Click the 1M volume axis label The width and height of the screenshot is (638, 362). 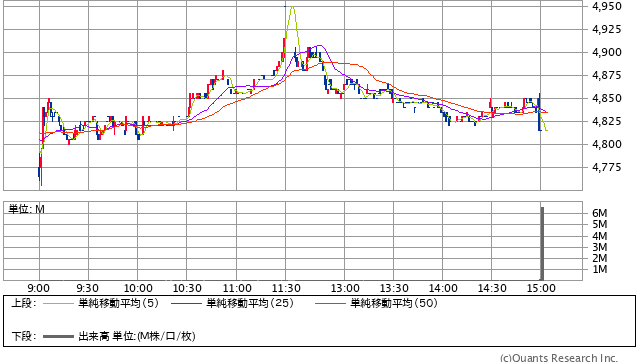coord(600,269)
